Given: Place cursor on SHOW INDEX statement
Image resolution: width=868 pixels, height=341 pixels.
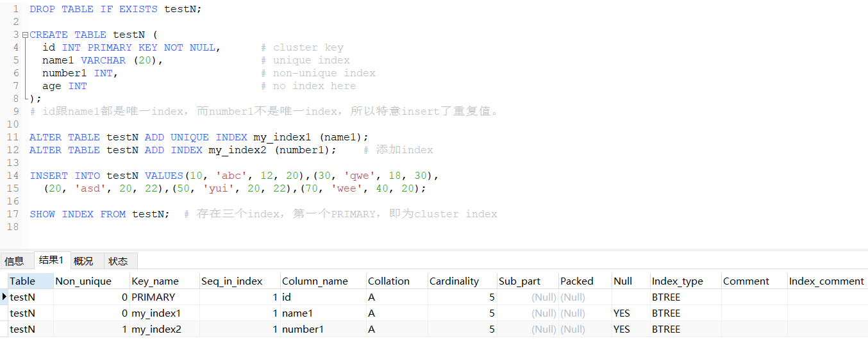Looking at the screenshot, I should 99,214.
